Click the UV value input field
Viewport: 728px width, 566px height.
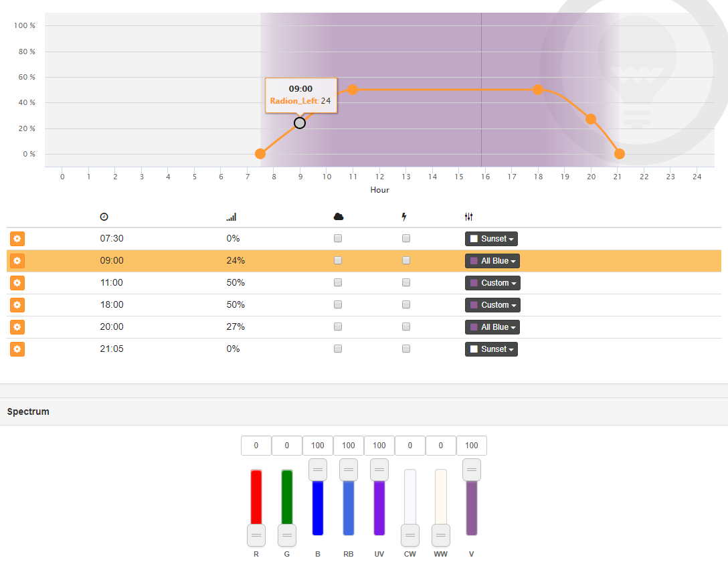379,446
